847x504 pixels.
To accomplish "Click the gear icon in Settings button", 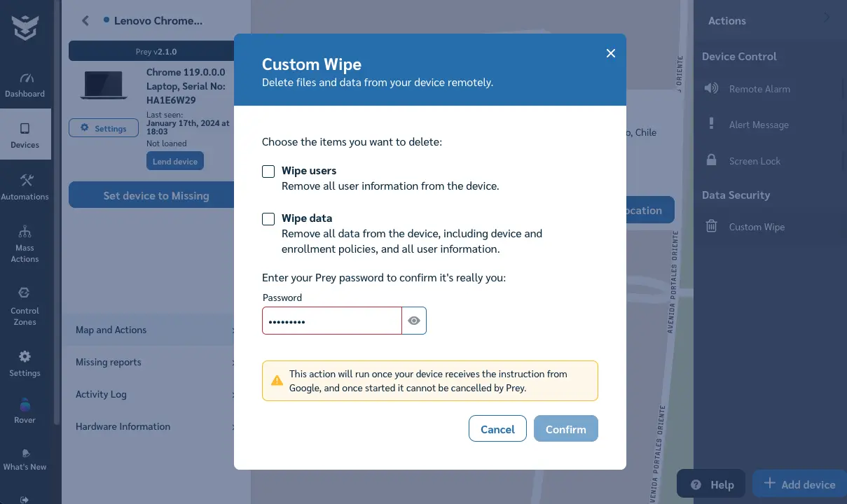I will coord(85,128).
